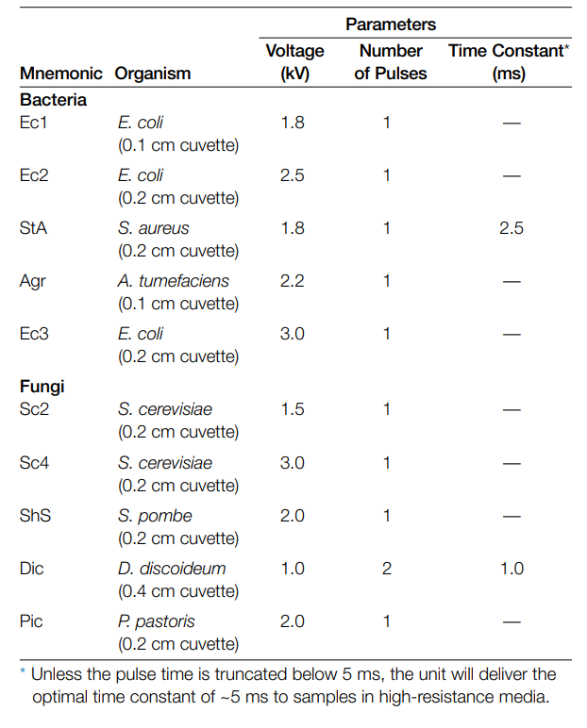The image size is (587, 728).
Task: Click the Bacteria section heading
Action: click(x=53, y=99)
